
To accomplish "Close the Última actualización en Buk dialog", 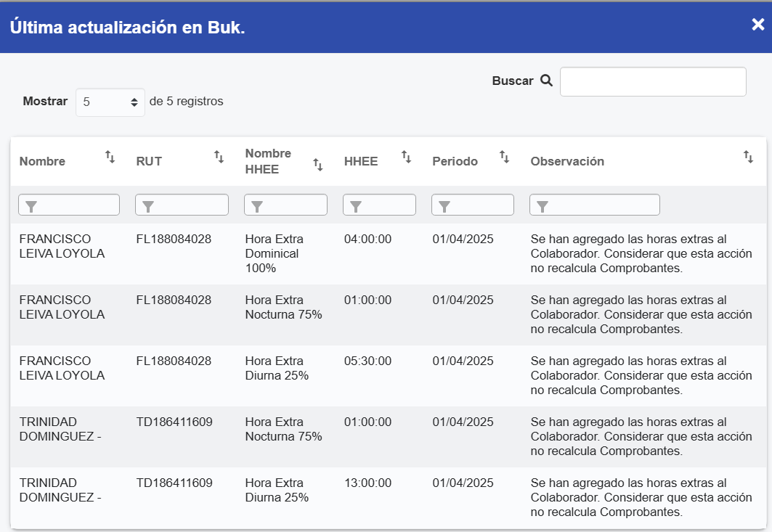I will tap(757, 25).
